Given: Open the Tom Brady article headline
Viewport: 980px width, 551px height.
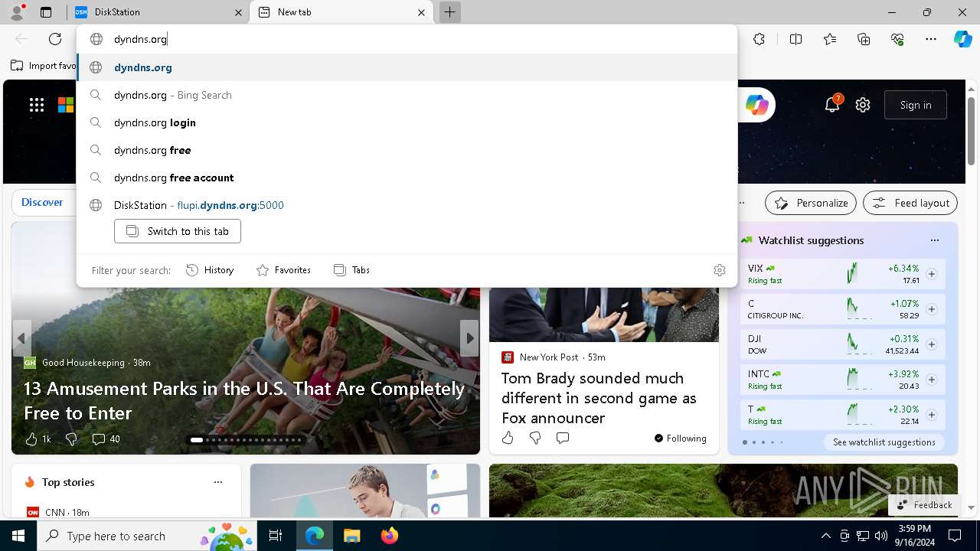Looking at the screenshot, I should click(599, 398).
